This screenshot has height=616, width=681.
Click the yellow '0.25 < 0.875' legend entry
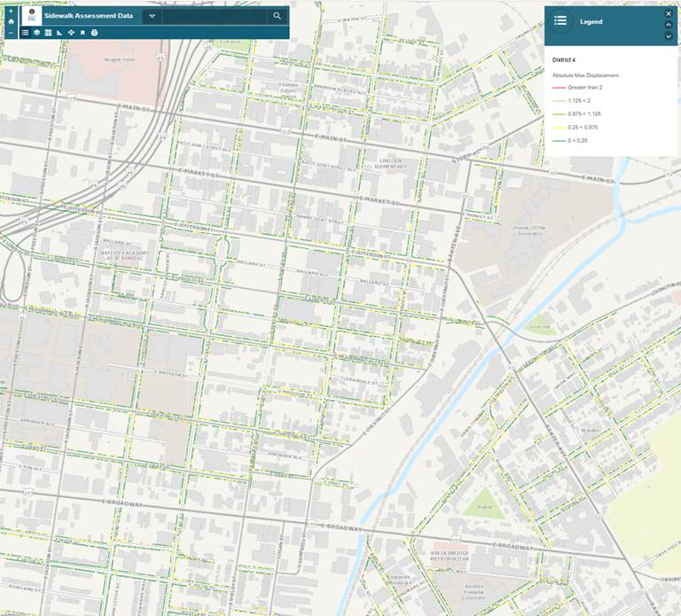coord(575,128)
